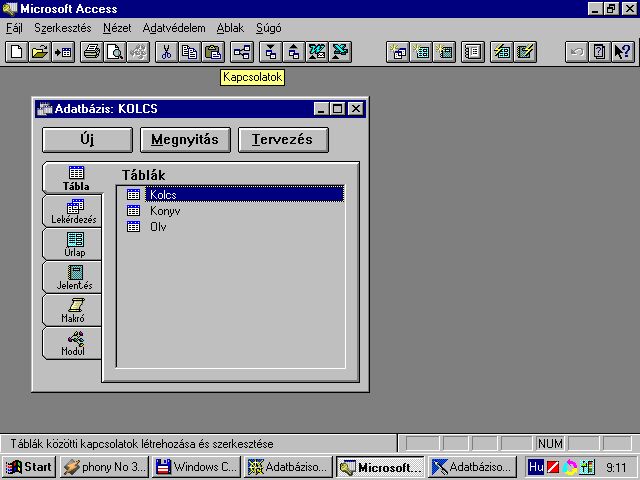640x480 pixels.
Task: Click the Microsoft Access key icon in title bar
Action: tap(9, 9)
